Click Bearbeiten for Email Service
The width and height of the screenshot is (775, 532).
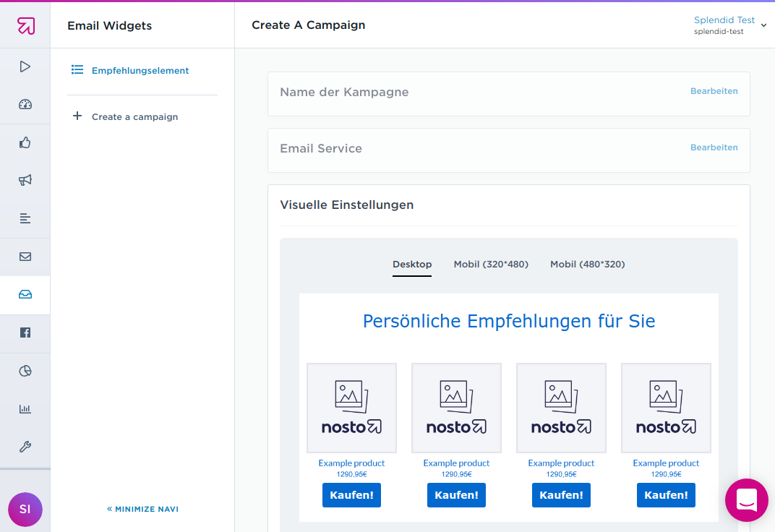(x=714, y=147)
